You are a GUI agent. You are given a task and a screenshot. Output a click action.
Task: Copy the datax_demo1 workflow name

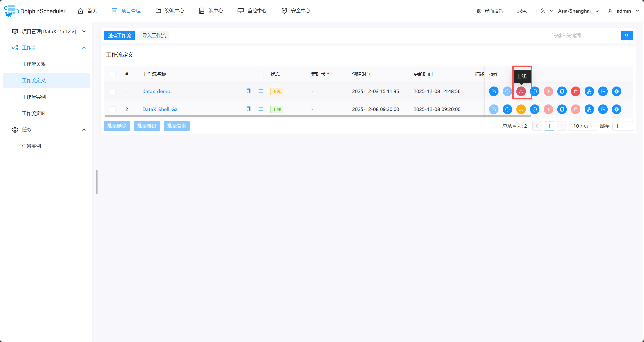(248, 91)
